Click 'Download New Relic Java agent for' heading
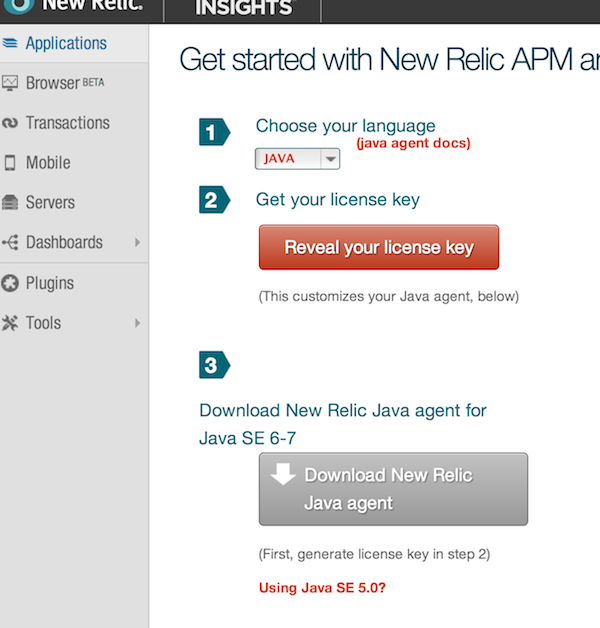This screenshot has height=628, width=600. pos(343,411)
